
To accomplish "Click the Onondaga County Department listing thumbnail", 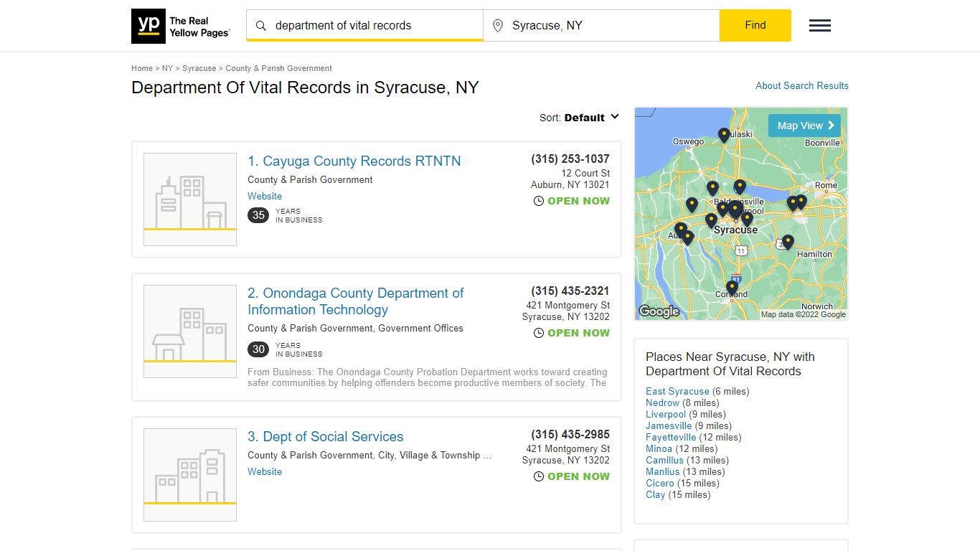I will coord(190,331).
